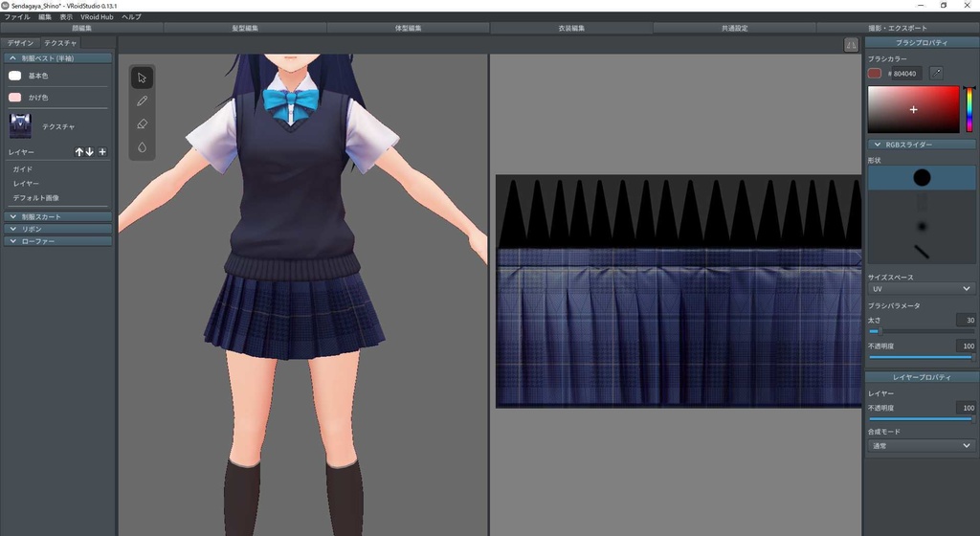Move layer down with down arrow
The height and width of the screenshot is (536, 980).
[89, 152]
